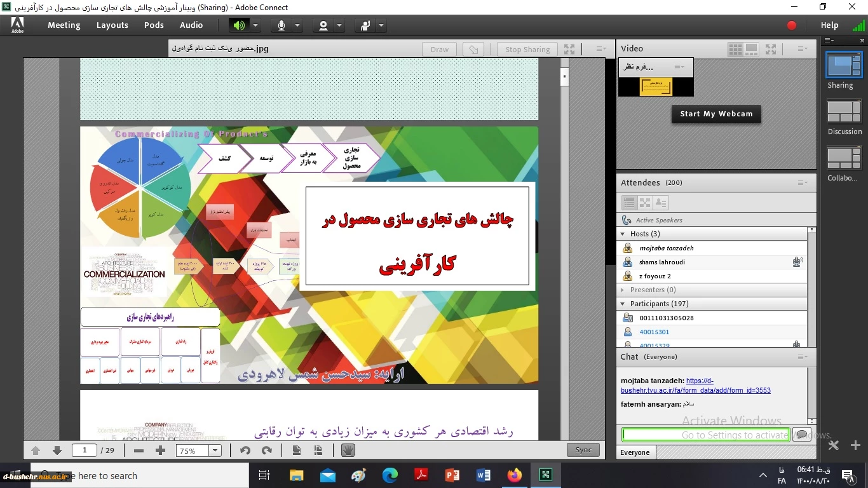Select the Everyone chat tab
The width and height of the screenshot is (868, 488).
pos(635,452)
